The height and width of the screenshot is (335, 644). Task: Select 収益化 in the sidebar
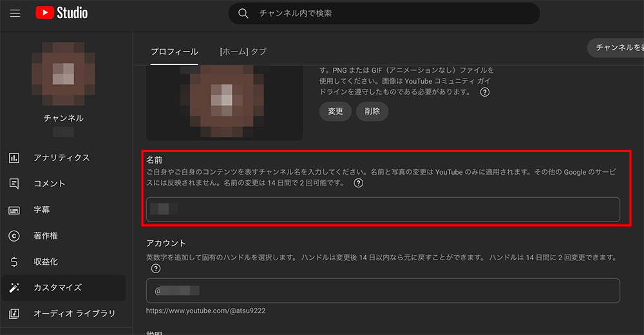point(46,262)
